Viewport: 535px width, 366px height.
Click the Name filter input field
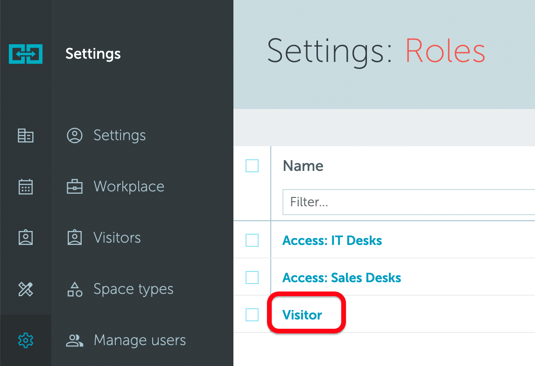tap(408, 202)
